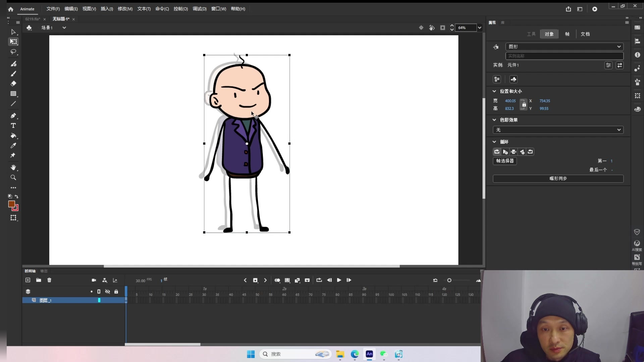Toggle lock all layers icon
The height and width of the screenshot is (362, 644).
(116, 292)
